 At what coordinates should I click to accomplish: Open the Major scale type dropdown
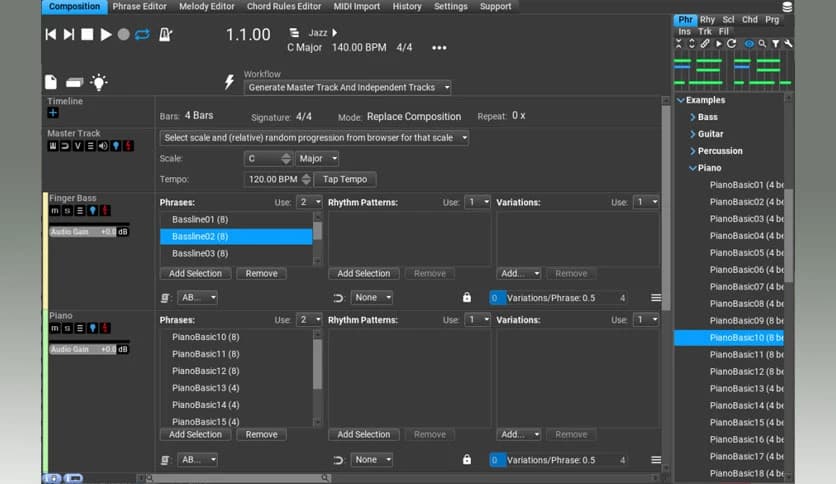pyautogui.click(x=317, y=158)
